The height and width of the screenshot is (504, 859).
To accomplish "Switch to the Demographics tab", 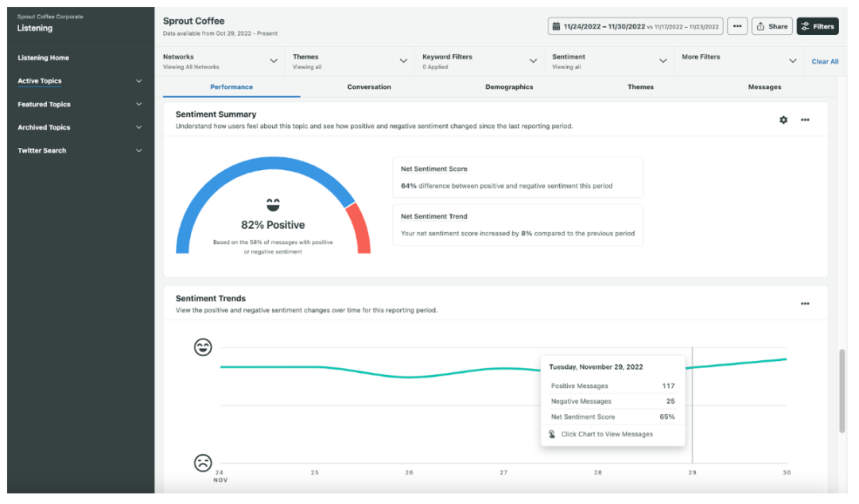I will coord(509,87).
